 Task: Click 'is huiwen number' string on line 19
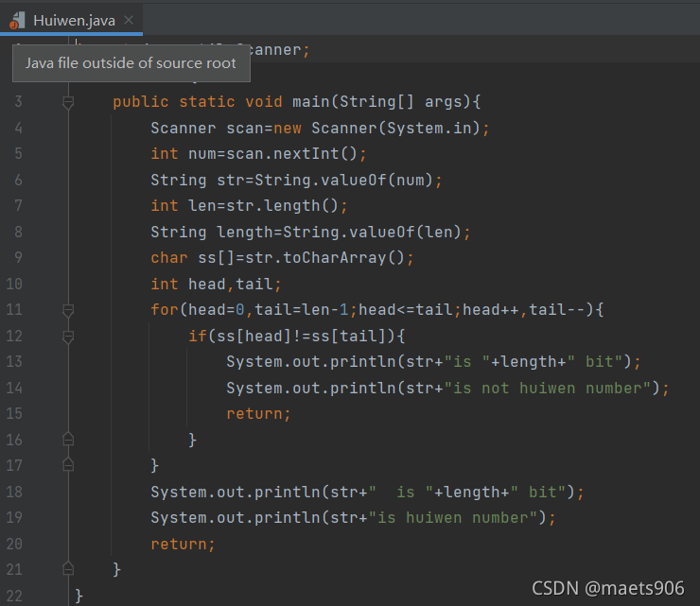pyautogui.click(x=453, y=518)
